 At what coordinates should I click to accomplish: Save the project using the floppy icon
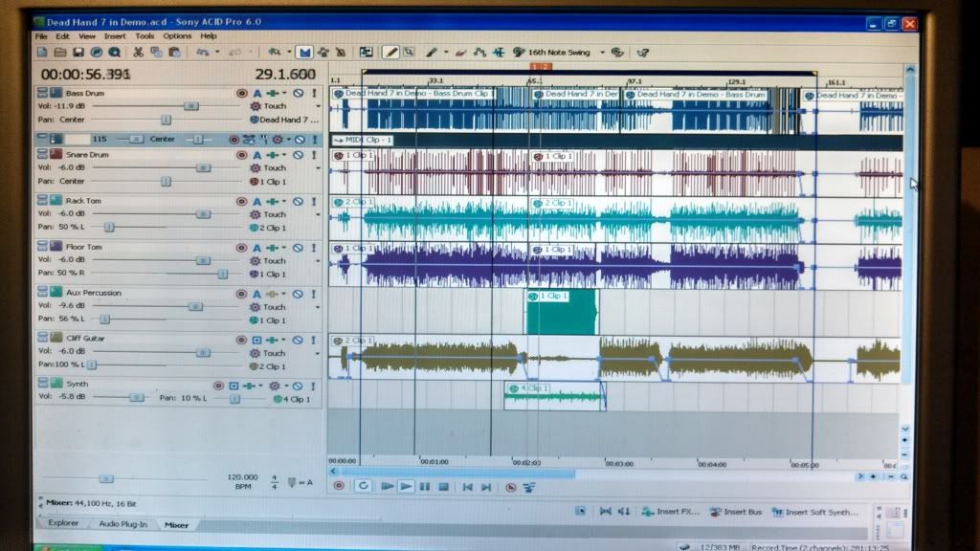tap(78, 53)
